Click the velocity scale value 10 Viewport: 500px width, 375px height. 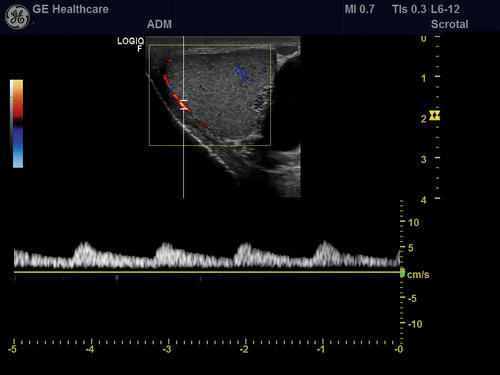coord(414,222)
